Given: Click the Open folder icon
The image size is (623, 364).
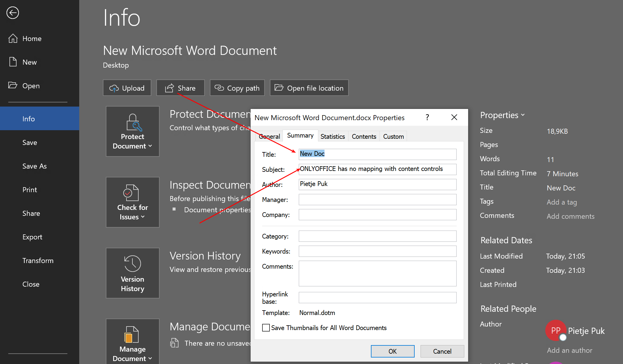Looking at the screenshot, I should coord(13,86).
